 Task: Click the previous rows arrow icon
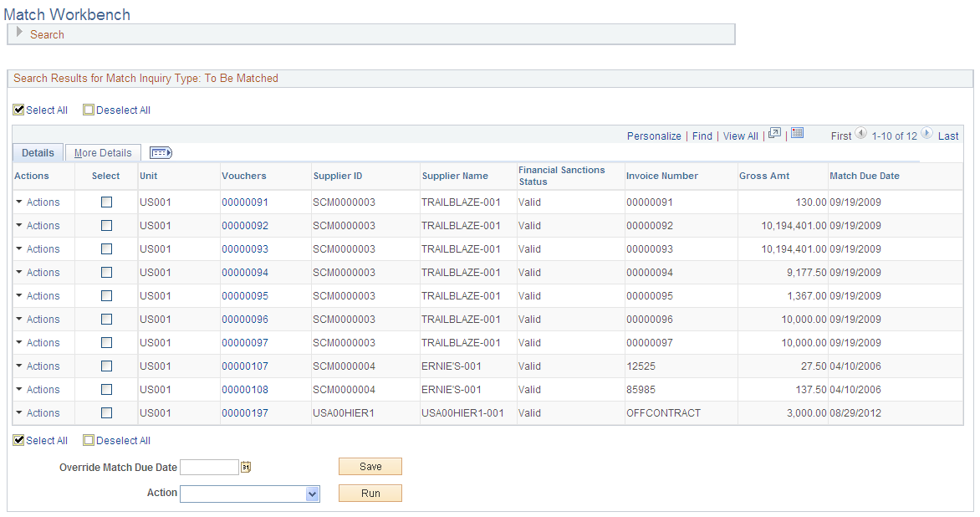(861, 132)
